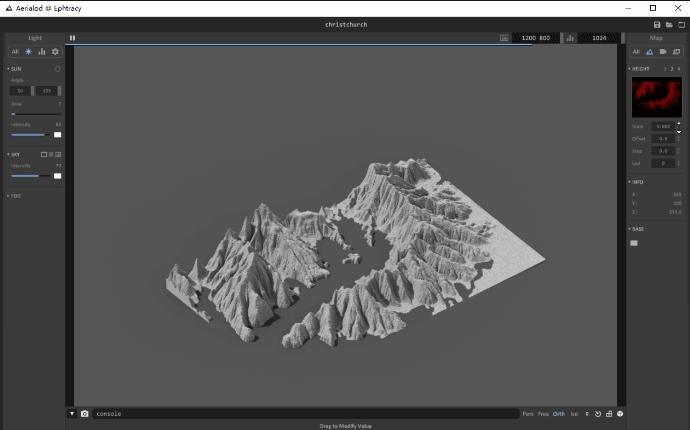690x430 pixels.
Task: Open the light settings gear tab
Action: 55,51
